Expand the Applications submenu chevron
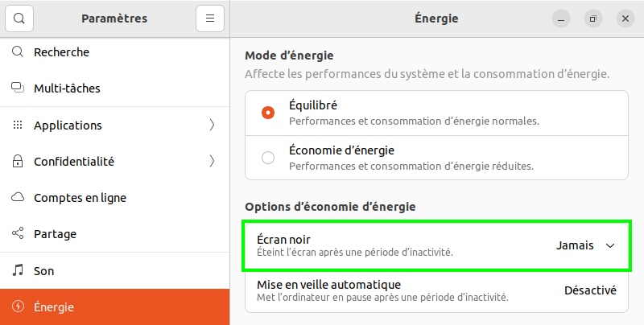Image resolution: width=644 pixels, height=325 pixels. tap(212, 125)
